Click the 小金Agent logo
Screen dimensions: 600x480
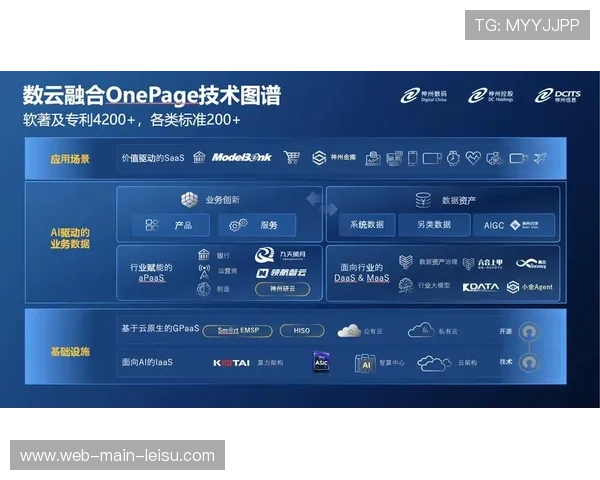[x=530, y=287]
